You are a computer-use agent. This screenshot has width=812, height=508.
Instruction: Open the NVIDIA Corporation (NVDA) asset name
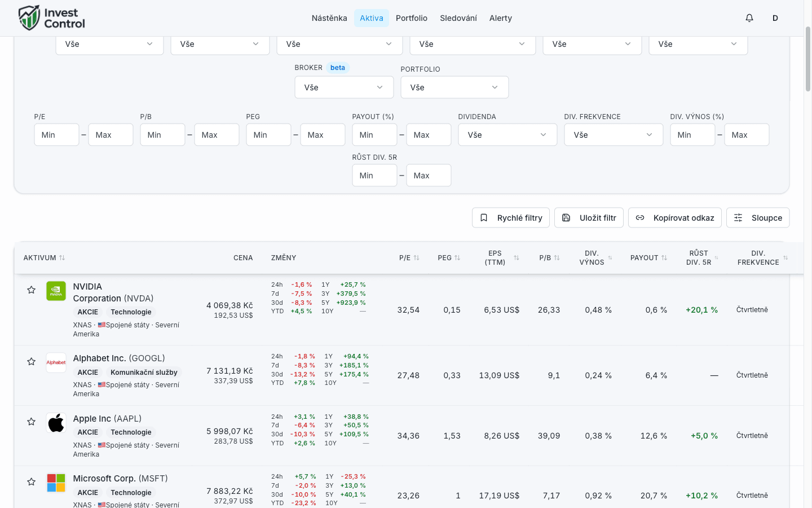113,292
